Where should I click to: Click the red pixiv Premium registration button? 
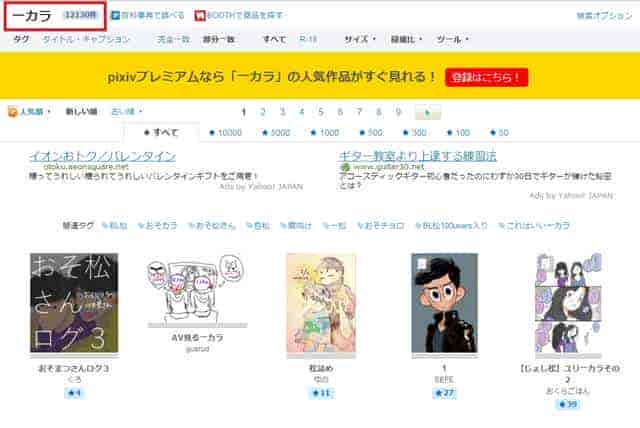[487, 77]
